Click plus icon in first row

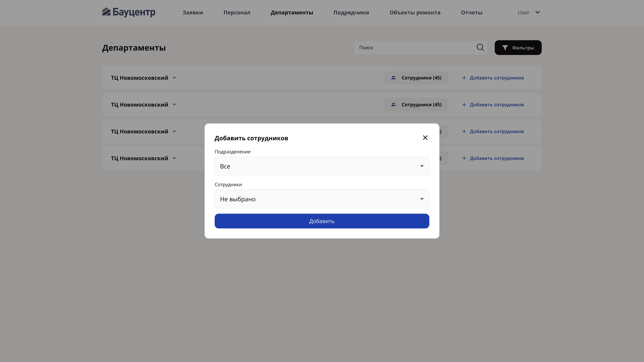pos(464,78)
